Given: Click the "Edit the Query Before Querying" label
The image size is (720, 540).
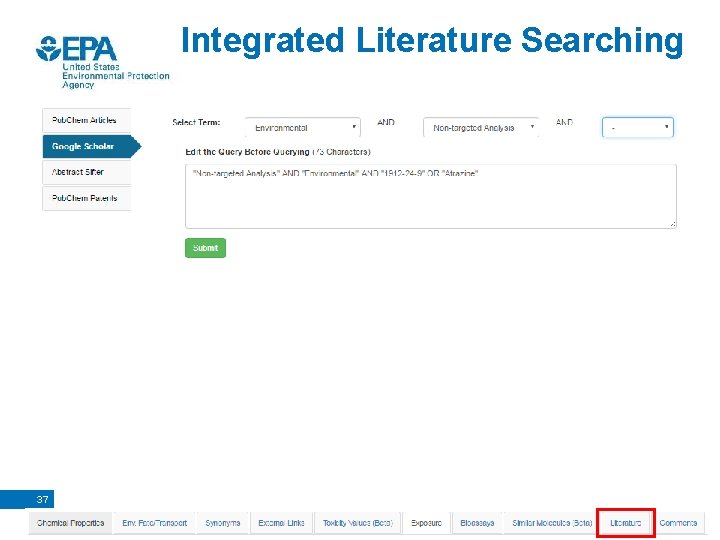Looking at the screenshot, I should tap(247, 152).
